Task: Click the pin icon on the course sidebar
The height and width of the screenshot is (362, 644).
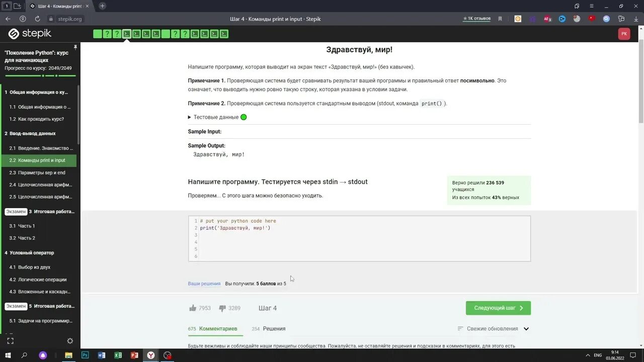Action: coord(75,47)
